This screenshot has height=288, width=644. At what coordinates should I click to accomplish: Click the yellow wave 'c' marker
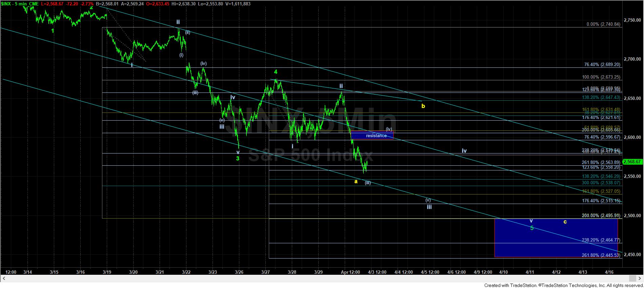565,222
